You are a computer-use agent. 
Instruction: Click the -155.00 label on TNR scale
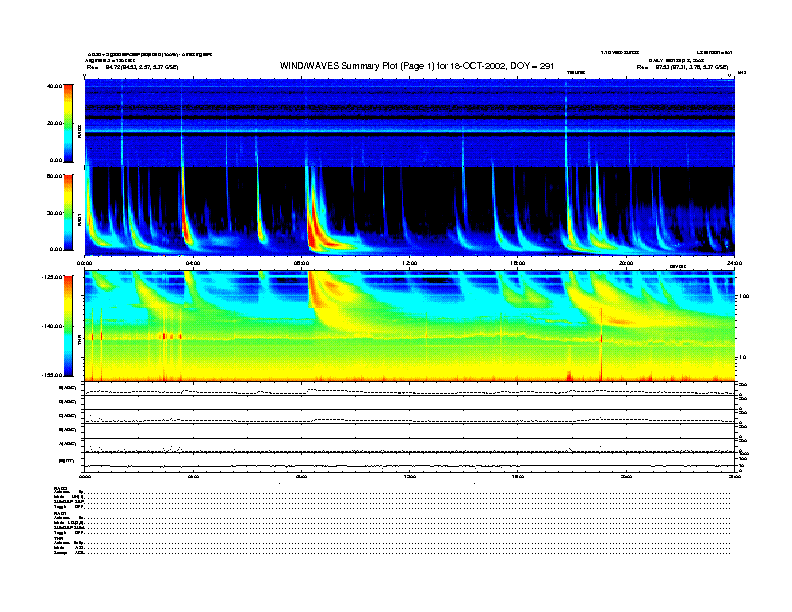pos(52,375)
